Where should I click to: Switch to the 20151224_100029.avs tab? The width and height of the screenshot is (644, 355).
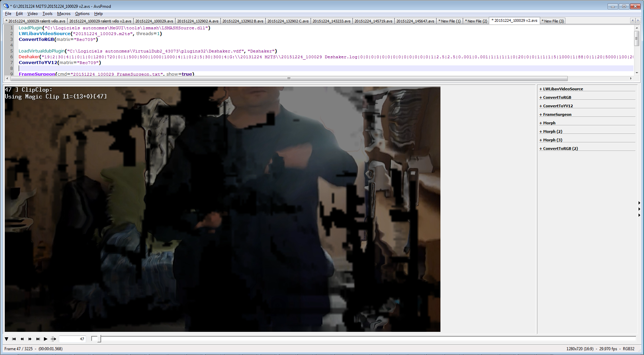coord(154,21)
